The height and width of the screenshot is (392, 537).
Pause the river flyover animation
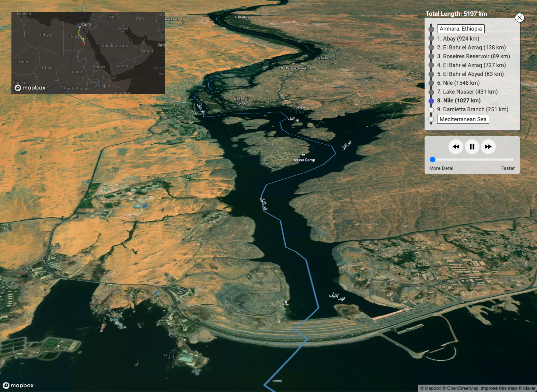tap(472, 147)
